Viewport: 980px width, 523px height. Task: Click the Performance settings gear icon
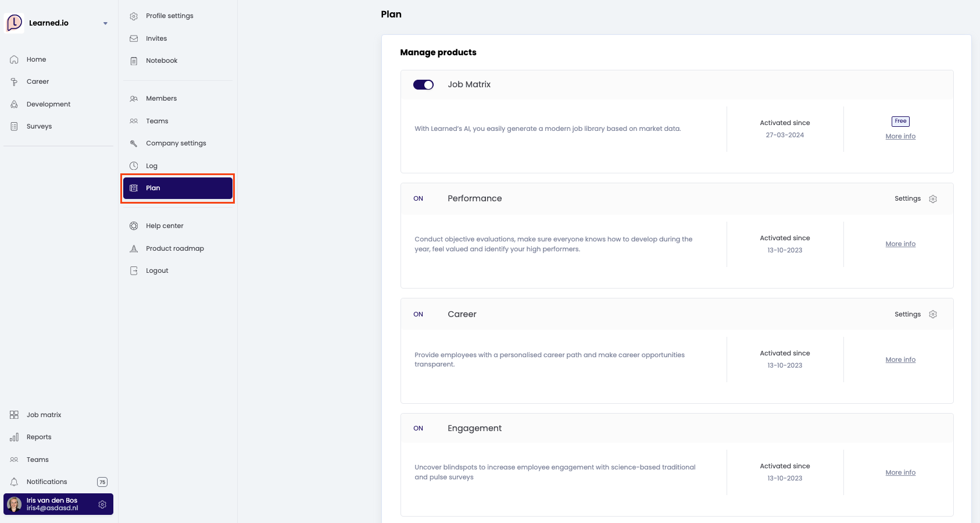(x=933, y=199)
